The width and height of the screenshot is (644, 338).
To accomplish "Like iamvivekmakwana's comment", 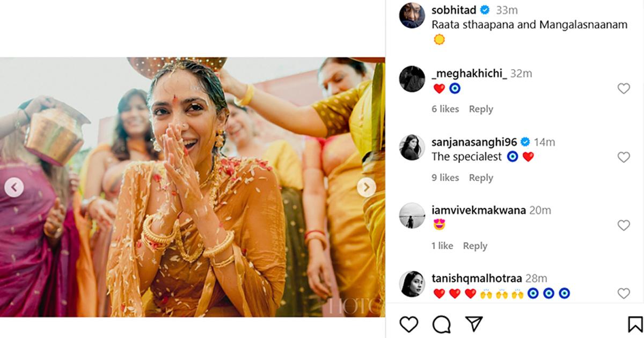I will 623,225.
